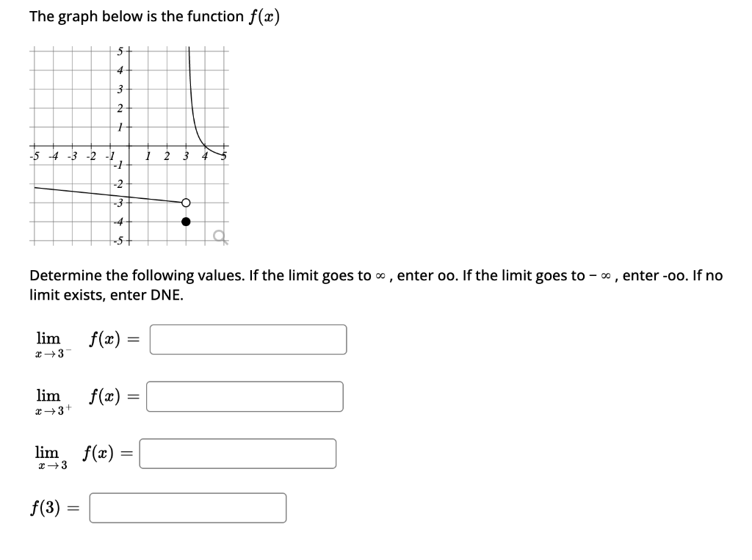Select the lim x→3⁻ expression label
752x560 pixels.
50,343
